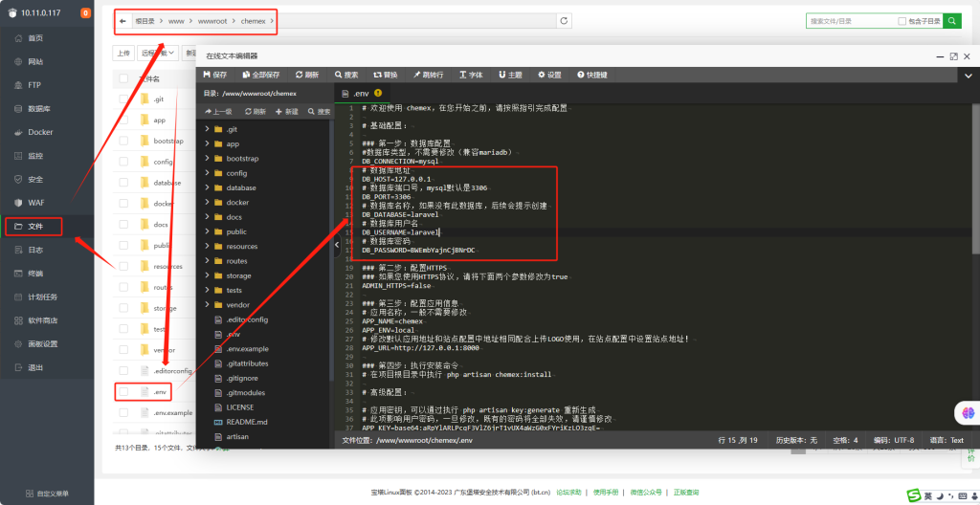Tick the 包含子目录 checkbox
Screen dimensions: 980x505
902,21
